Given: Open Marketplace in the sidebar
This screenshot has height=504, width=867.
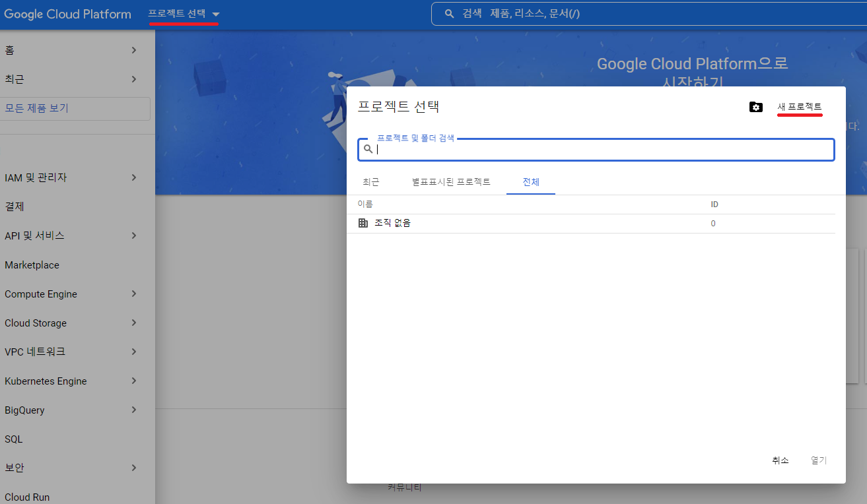Looking at the screenshot, I should (x=32, y=265).
